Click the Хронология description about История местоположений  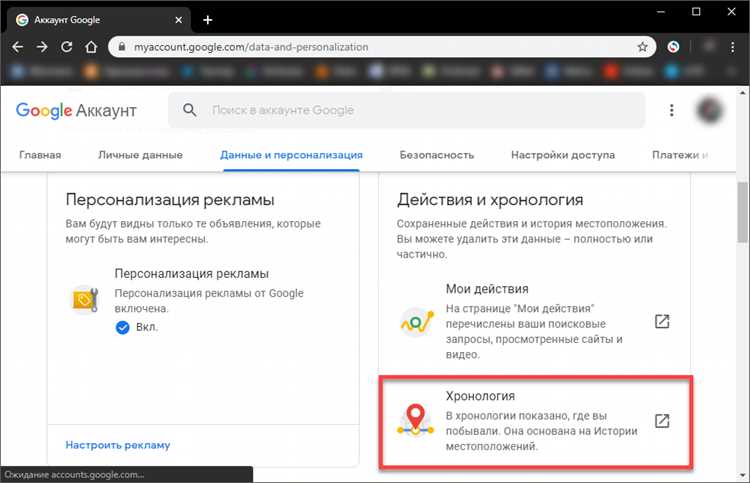coord(541,431)
